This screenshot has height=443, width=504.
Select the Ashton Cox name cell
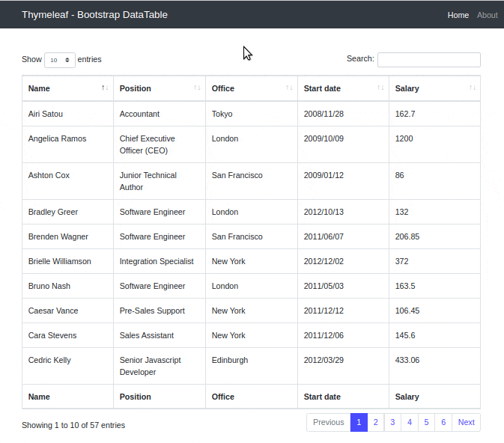pyautogui.click(x=68, y=181)
